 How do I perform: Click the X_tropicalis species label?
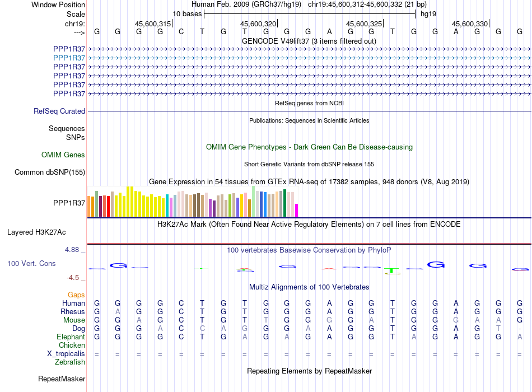coord(66,354)
